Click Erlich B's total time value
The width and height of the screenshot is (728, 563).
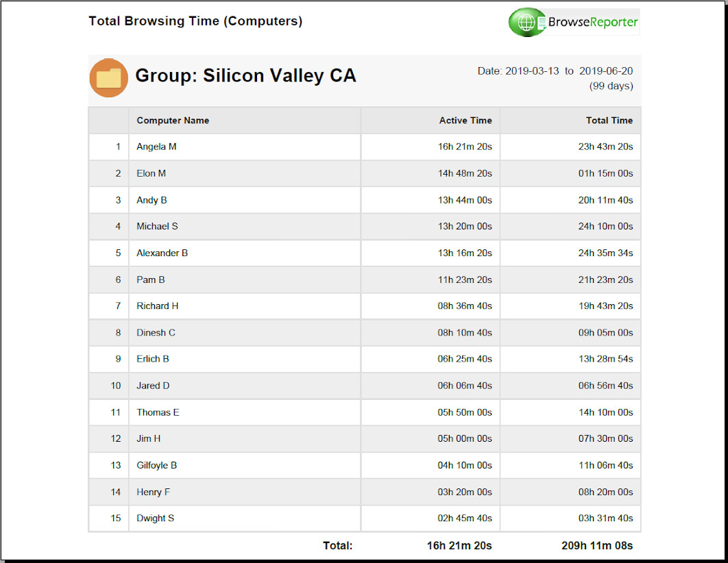(605, 359)
